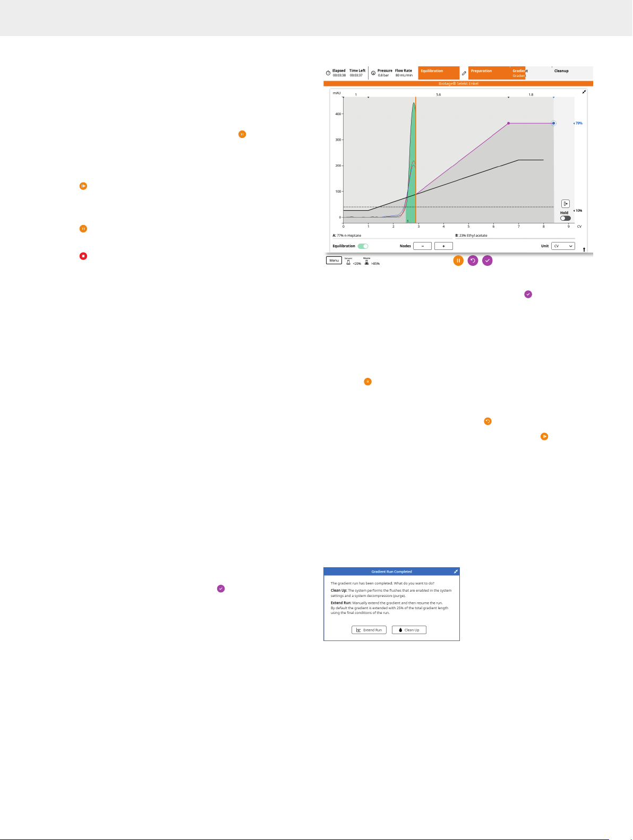Image resolution: width=633 pixels, height=840 pixels.
Task: Click the 'Gradient Run Completed' dialog title
Action: click(391, 571)
